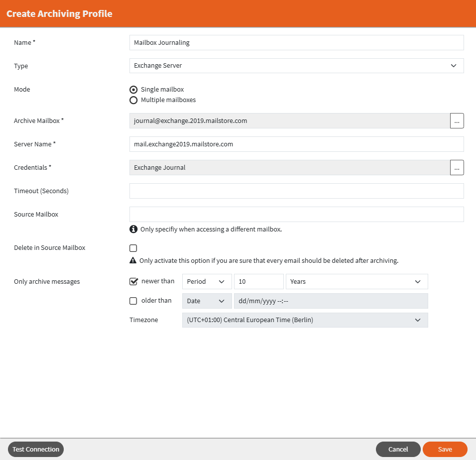Click the warning triangle icon under Delete option
The height and width of the screenshot is (460, 476).
coord(133,260)
